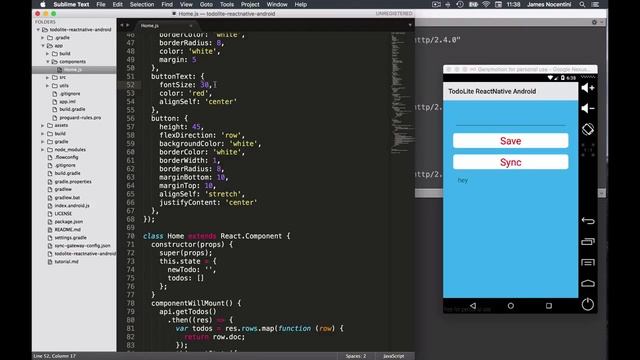The height and width of the screenshot is (360, 640).
Task: Open the Selection menu
Action: [x=142, y=4]
